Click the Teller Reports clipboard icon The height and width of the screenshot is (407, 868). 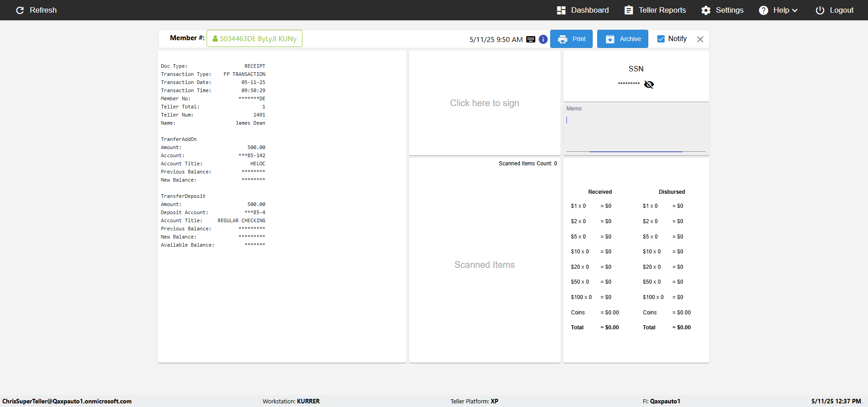pos(629,10)
